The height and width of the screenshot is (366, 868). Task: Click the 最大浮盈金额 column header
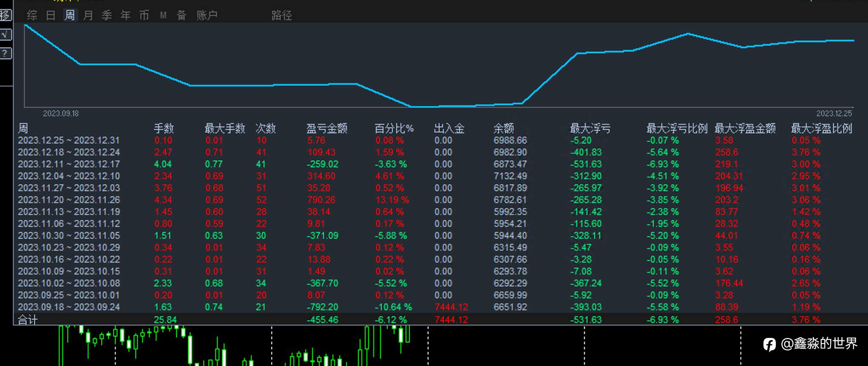[745, 129]
